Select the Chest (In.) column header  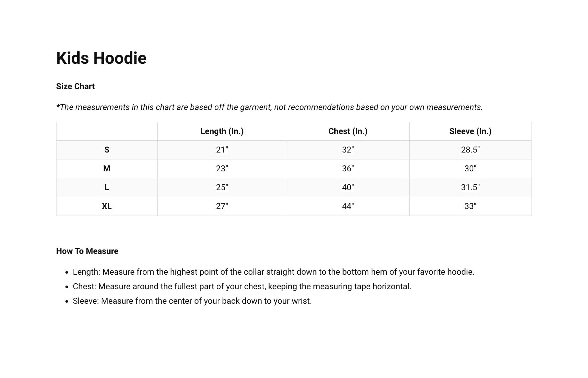348,131
